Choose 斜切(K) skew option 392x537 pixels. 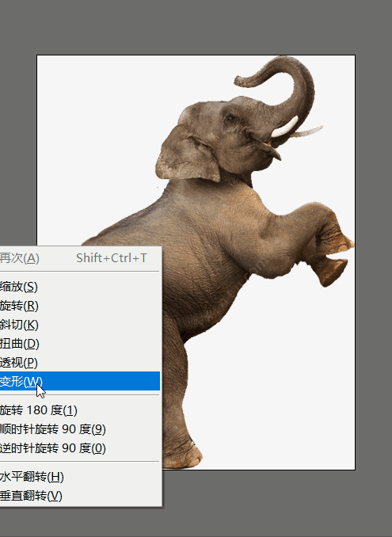coord(80,324)
